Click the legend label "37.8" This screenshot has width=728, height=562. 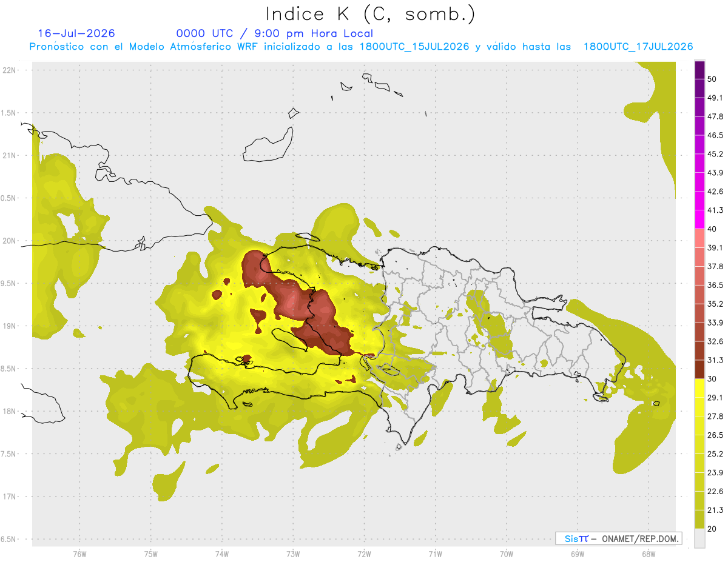[715, 267]
